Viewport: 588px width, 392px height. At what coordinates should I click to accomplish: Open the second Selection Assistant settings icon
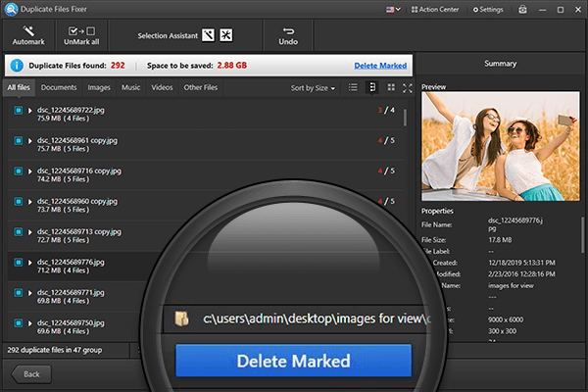click(x=228, y=36)
